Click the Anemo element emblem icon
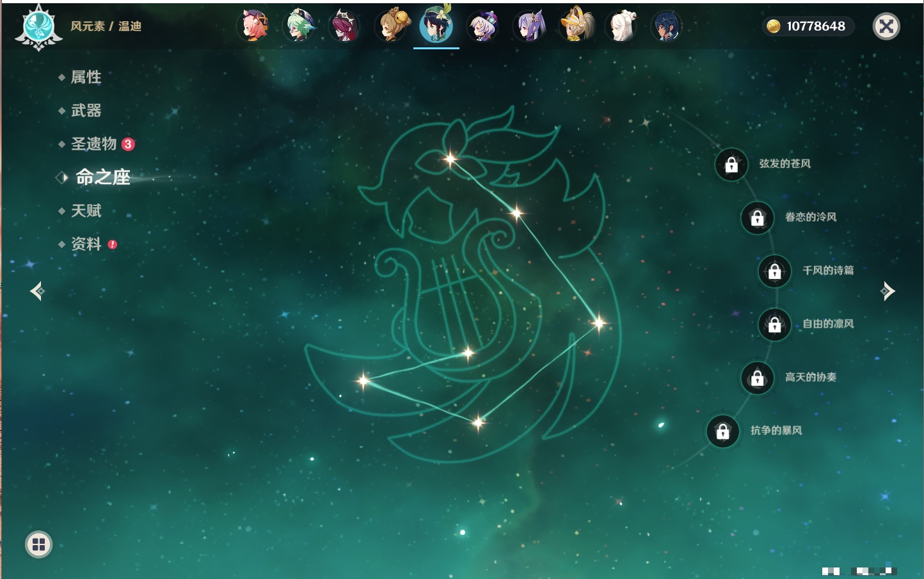 (38, 27)
